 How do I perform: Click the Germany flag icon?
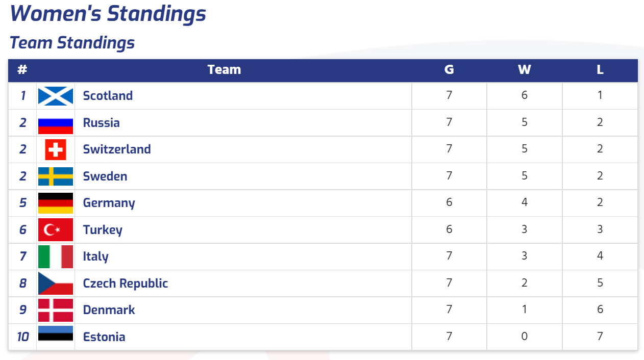point(56,203)
